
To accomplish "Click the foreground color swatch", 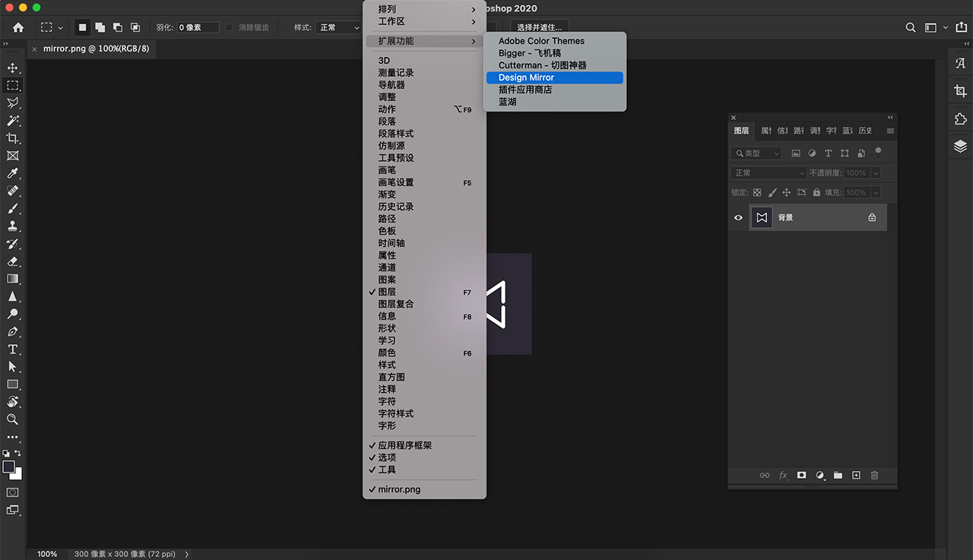I will [x=8, y=467].
